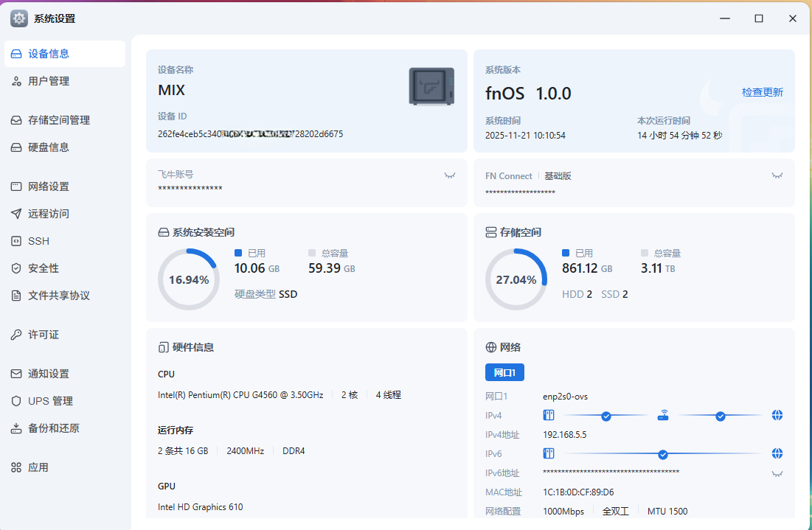Click the 远程访问 paper plane icon
This screenshot has width=812, height=530.
(16, 214)
